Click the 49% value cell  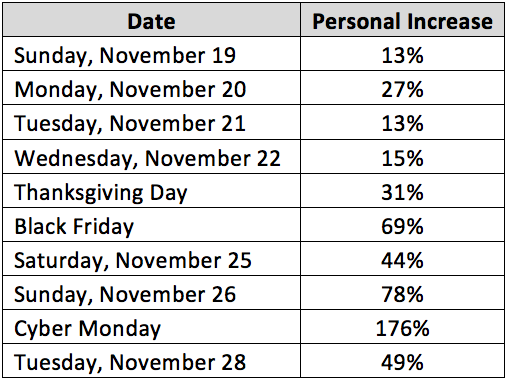click(x=402, y=361)
